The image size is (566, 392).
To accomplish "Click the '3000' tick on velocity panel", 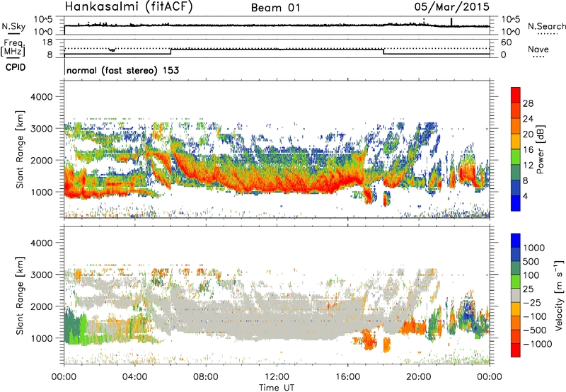I will tap(42, 275).
